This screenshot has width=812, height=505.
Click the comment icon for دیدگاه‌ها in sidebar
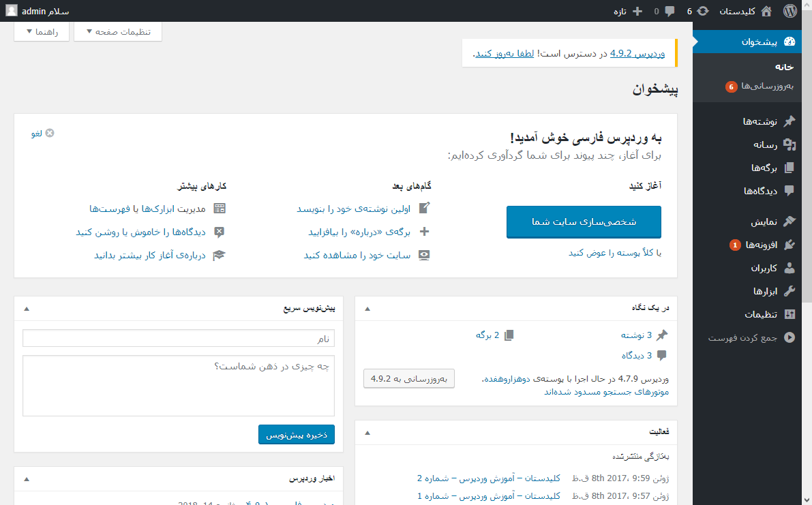(790, 190)
